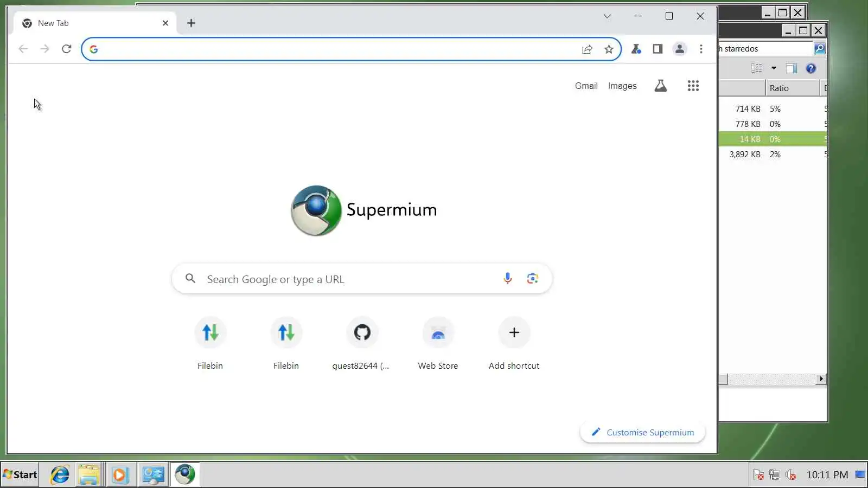Toggle the preview pane in Explorer
This screenshot has width=868, height=488.
(x=792, y=68)
